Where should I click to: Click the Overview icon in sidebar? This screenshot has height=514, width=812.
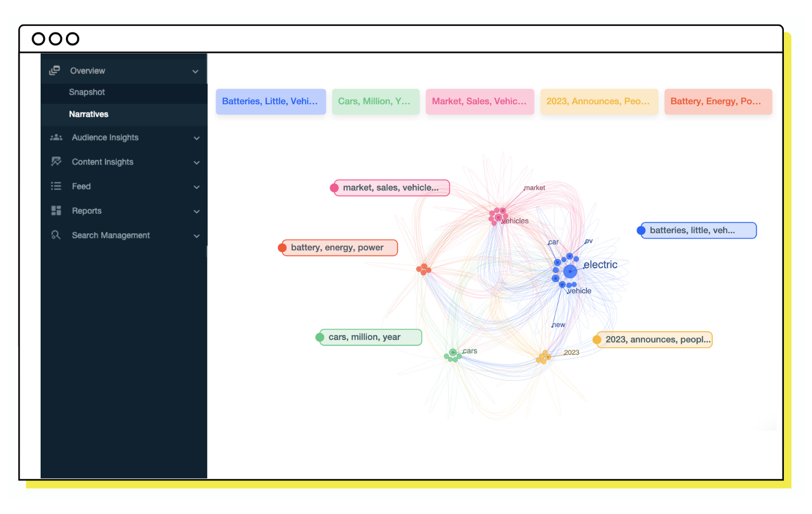pyautogui.click(x=55, y=71)
